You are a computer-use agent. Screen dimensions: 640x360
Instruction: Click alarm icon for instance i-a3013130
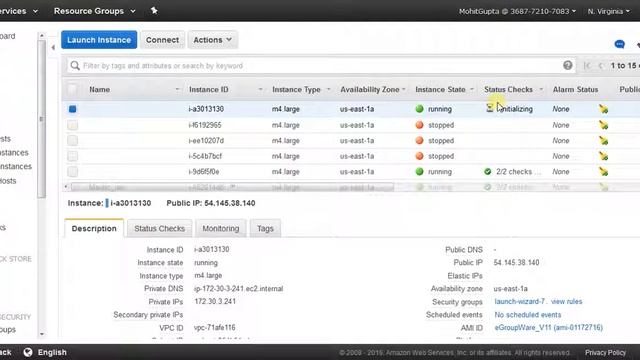(x=603, y=109)
